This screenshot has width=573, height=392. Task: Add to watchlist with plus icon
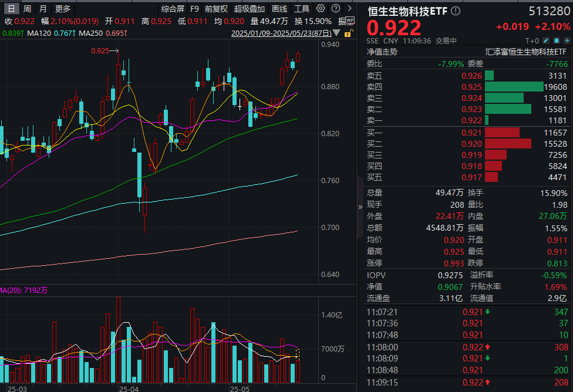tap(567, 40)
